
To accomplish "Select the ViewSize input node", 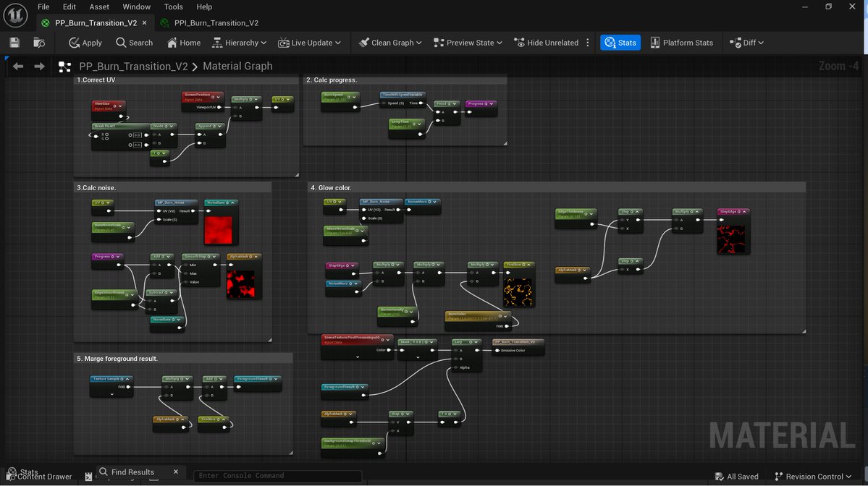I will click(x=109, y=110).
